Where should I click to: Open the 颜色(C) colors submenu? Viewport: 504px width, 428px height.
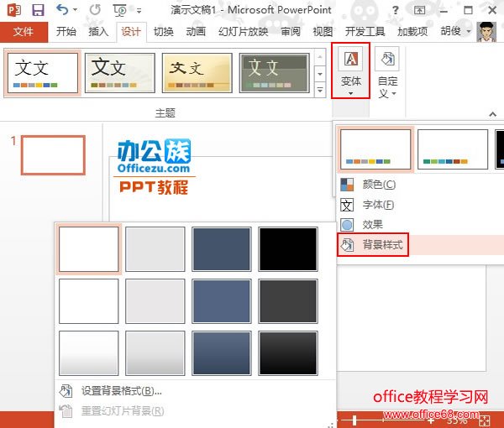coord(420,185)
